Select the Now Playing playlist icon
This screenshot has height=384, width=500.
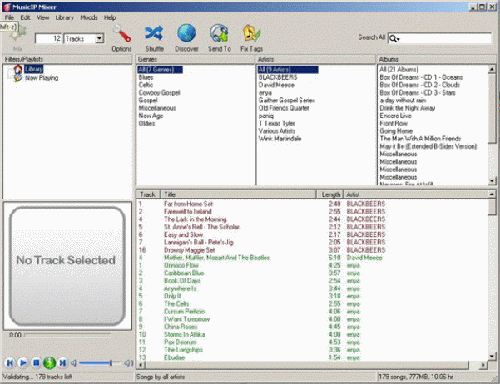pos(18,78)
